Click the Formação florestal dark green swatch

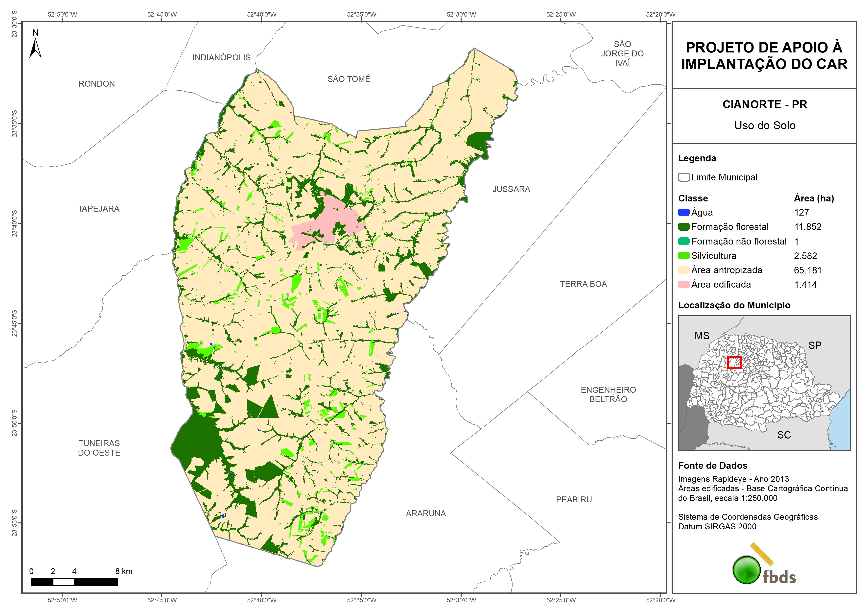pyautogui.click(x=683, y=227)
